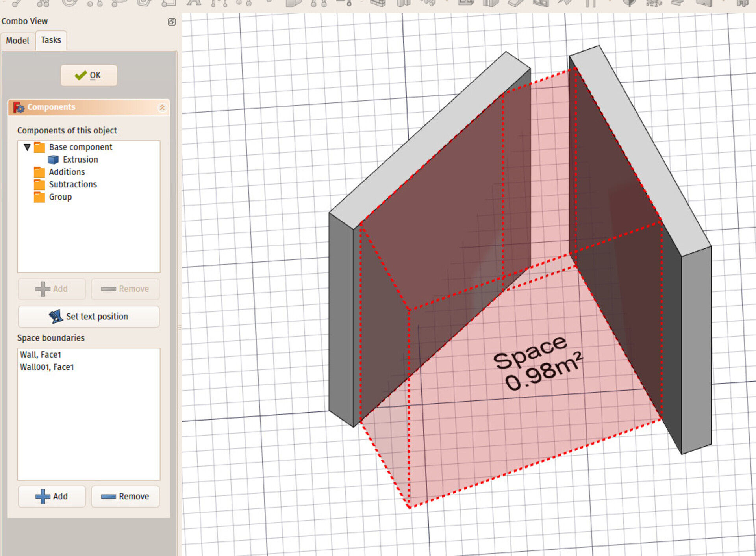Click the Space 0.98m² label
The width and height of the screenshot is (756, 556).
(x=537, y=363)
